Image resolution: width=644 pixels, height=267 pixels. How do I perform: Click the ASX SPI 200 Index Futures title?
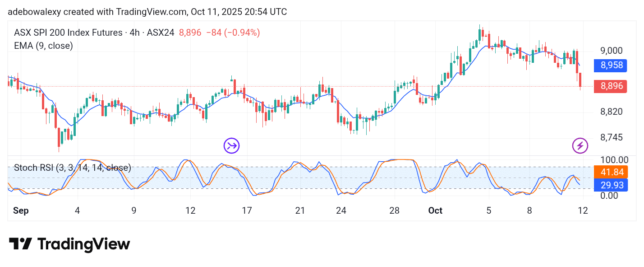point(68,33)
